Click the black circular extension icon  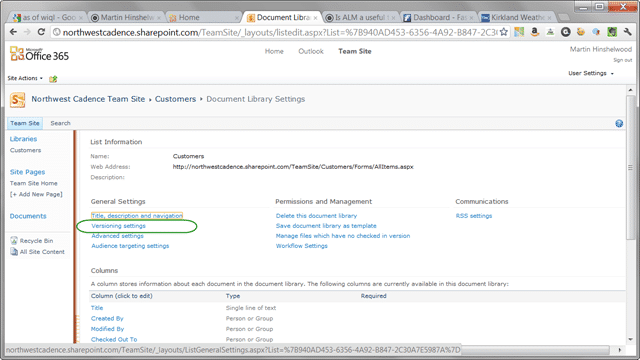click(565, 32)
